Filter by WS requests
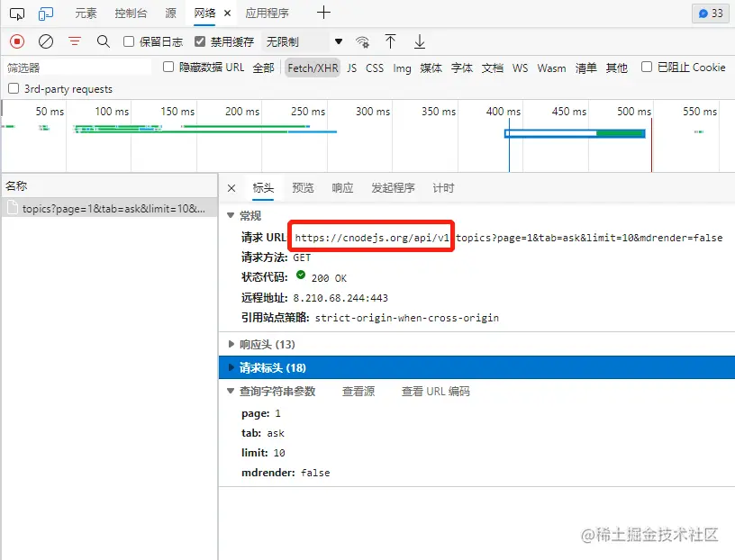Viewport: 735px width, 560px height. (520, 68)
